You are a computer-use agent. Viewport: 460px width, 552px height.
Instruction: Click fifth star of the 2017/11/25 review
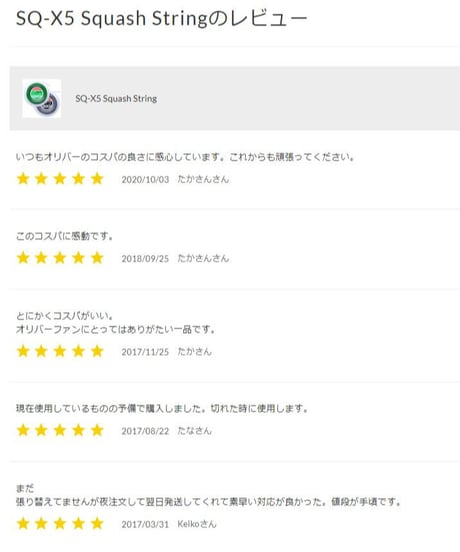97,351
